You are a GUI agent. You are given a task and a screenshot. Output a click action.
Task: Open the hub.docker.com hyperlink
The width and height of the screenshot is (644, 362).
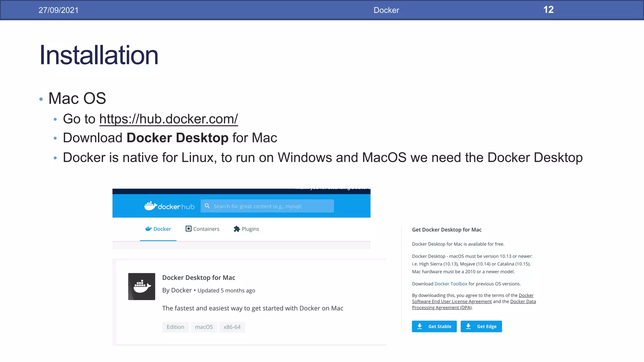169,119
